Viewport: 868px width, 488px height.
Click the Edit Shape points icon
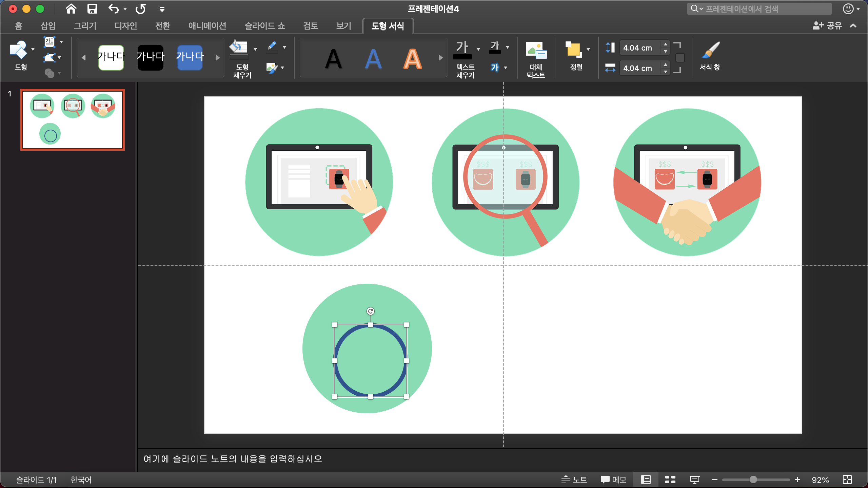50,57
